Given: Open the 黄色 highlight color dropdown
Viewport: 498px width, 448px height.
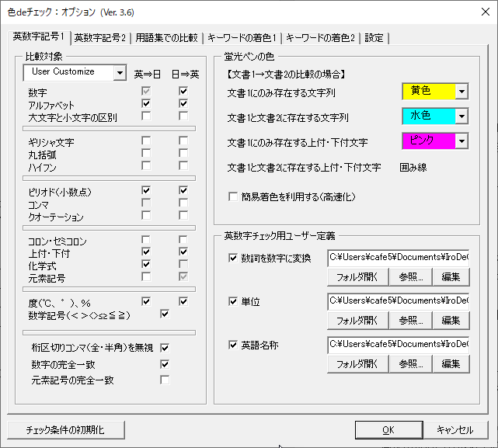Looking at the screenshot, I should 461,92.
